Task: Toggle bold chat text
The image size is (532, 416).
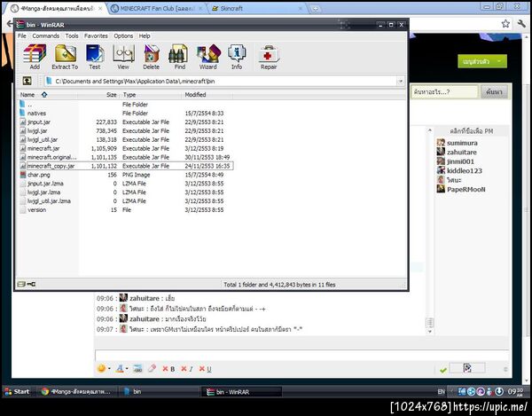Action: [168, 369]
